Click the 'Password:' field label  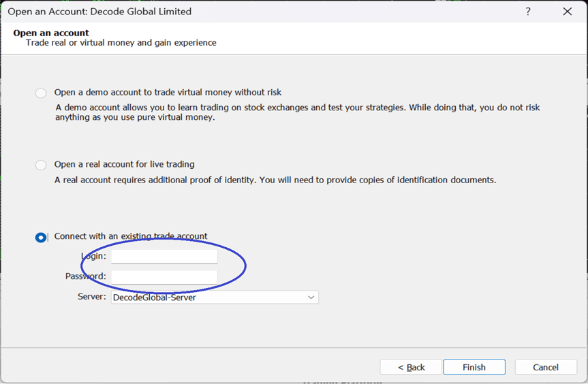tap(86, 276)
